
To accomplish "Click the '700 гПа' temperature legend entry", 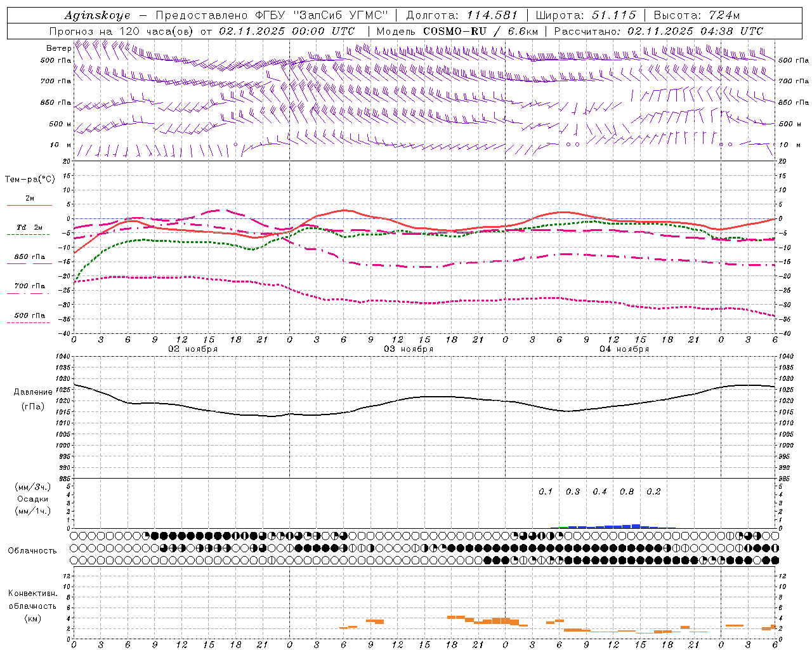I will pyautogui.click(x=29, y=286).
